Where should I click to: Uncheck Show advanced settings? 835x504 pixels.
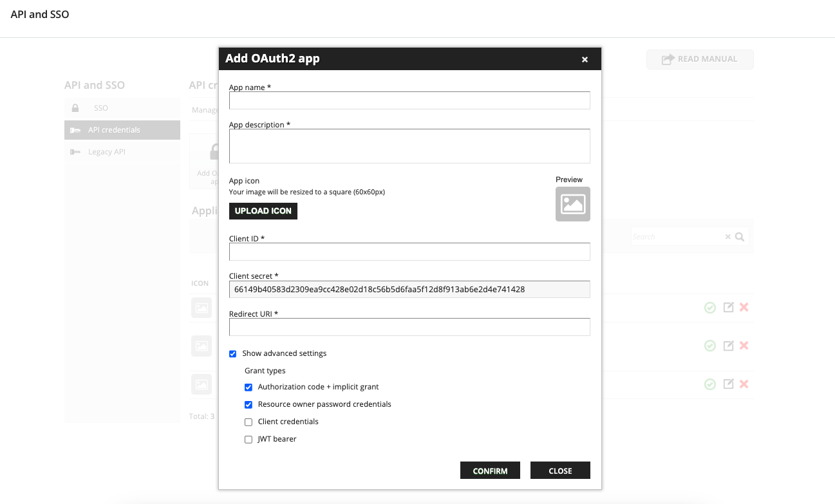click(x=232, y=353)
